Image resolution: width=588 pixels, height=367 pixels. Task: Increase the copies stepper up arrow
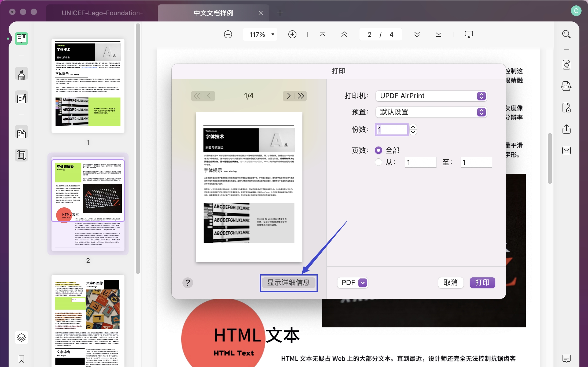pos(413,127)
